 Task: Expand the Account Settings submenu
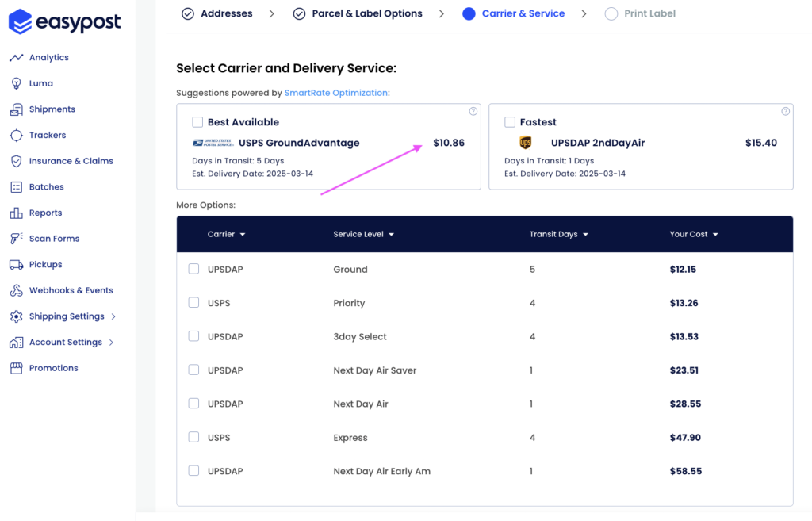point(111,343)
